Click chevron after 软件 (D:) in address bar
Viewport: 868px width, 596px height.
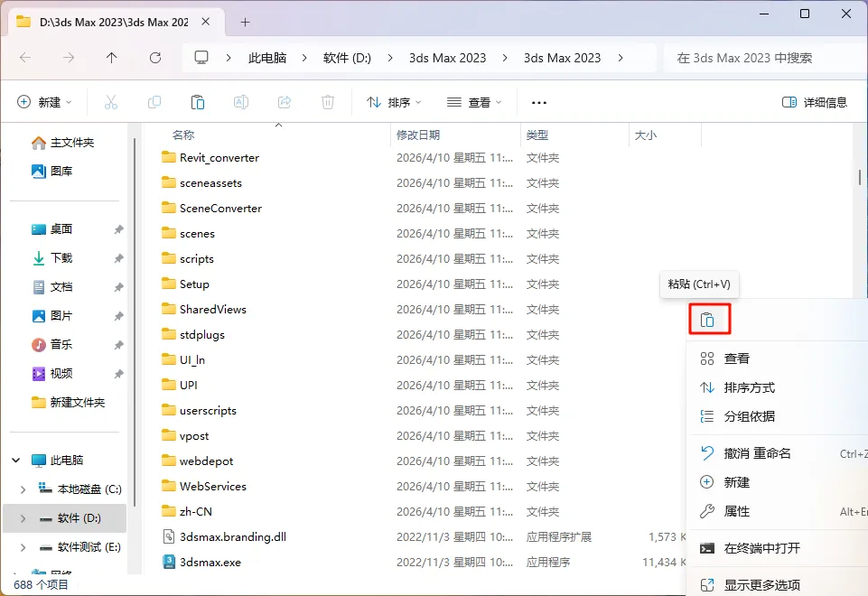[x=390, y=58]
